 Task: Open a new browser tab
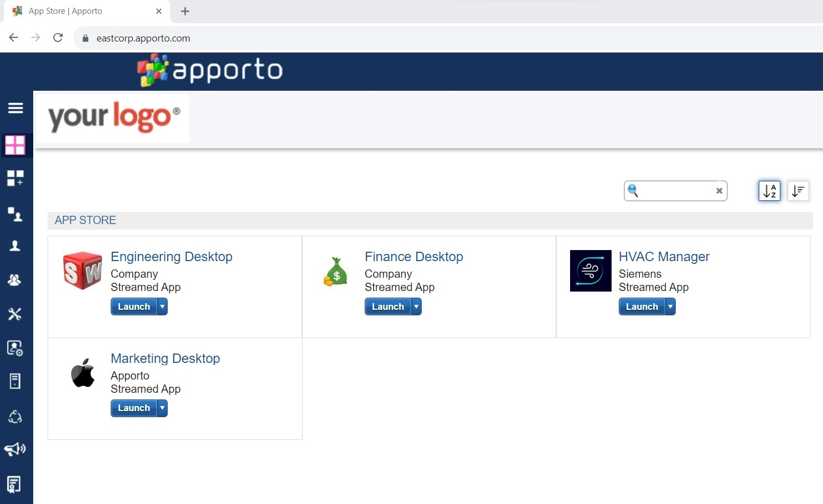(185, 11)
